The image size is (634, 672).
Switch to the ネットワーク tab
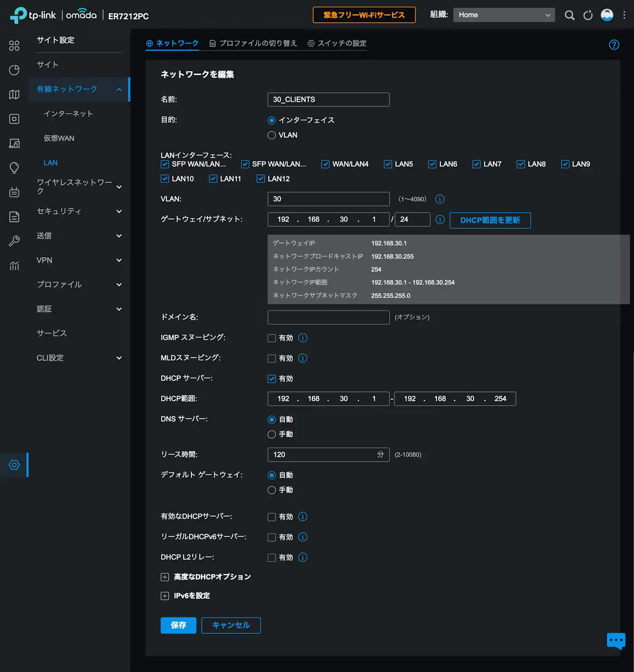tap(172, 43)
